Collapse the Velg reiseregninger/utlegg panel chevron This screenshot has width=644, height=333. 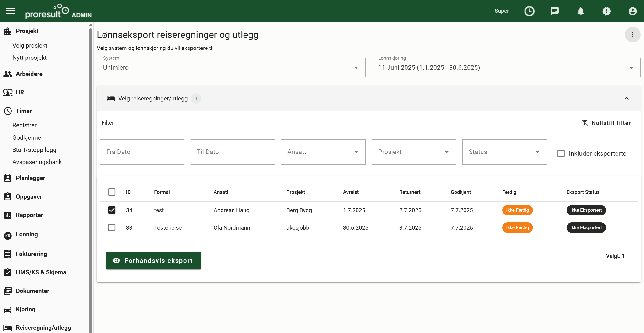point(627,98)
